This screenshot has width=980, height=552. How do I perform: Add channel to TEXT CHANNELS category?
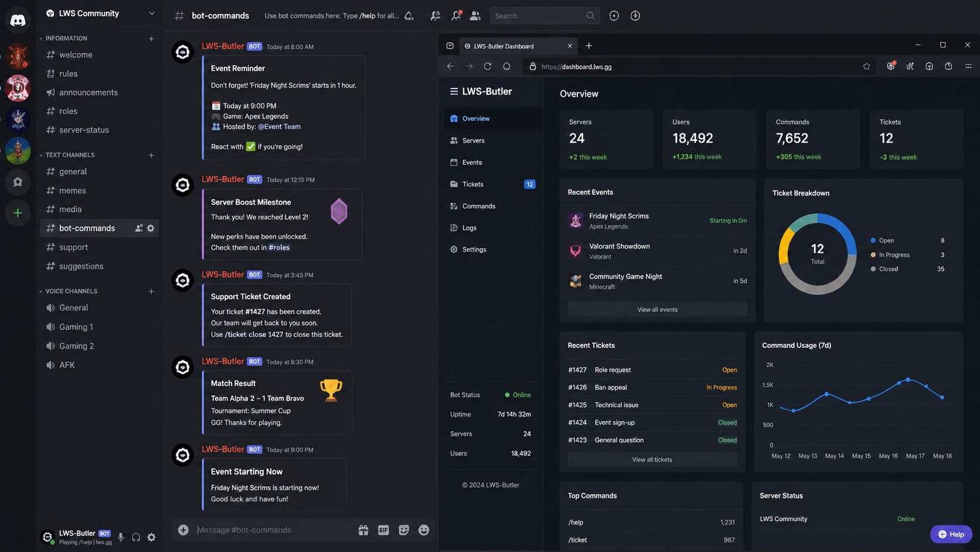[151, 155]
